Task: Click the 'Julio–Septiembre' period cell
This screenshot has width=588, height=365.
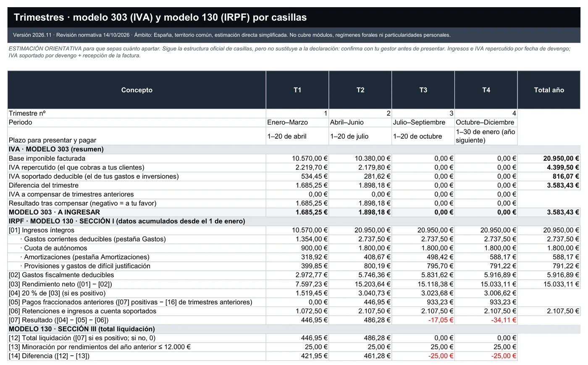Action: [423, 122]
